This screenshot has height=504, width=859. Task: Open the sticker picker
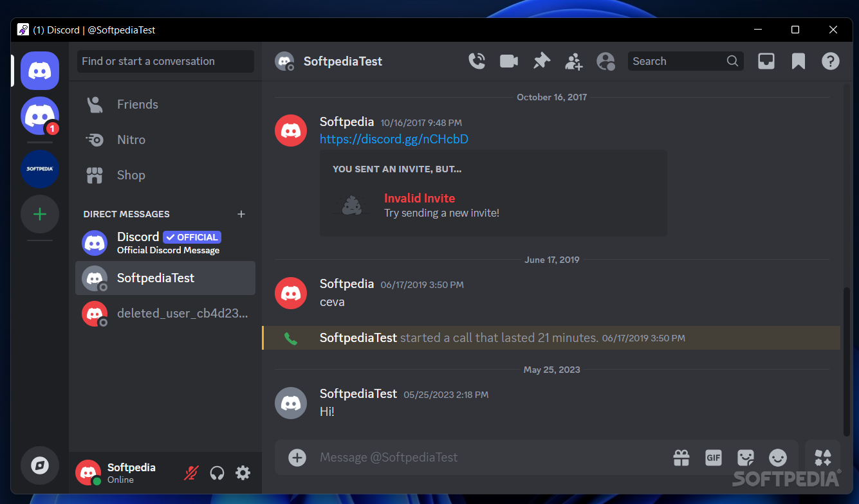(x=746, y=457)
